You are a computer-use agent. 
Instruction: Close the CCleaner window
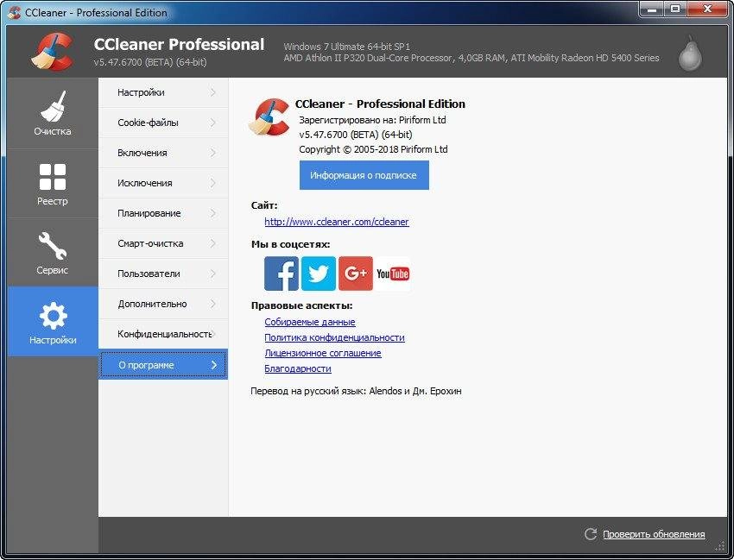[708, 9]
